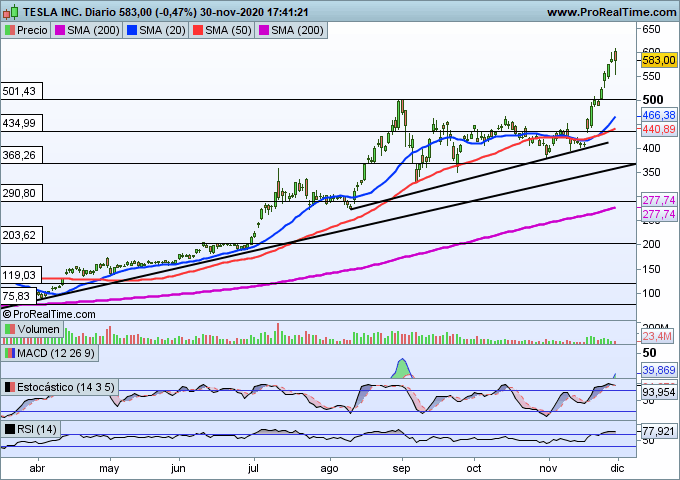
Task: Click the dic month label on time axis
Action: [617, 468]
